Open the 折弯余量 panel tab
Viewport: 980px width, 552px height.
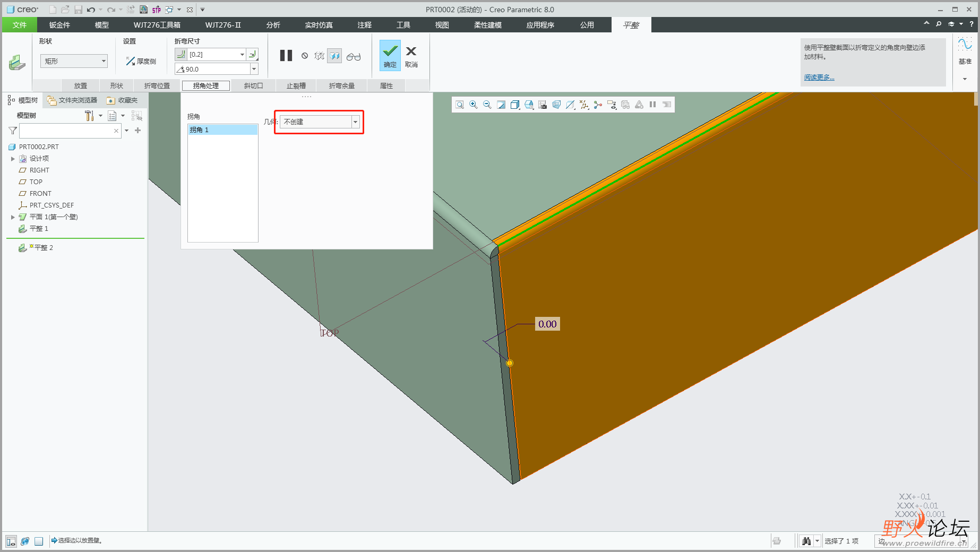point(341,85)
